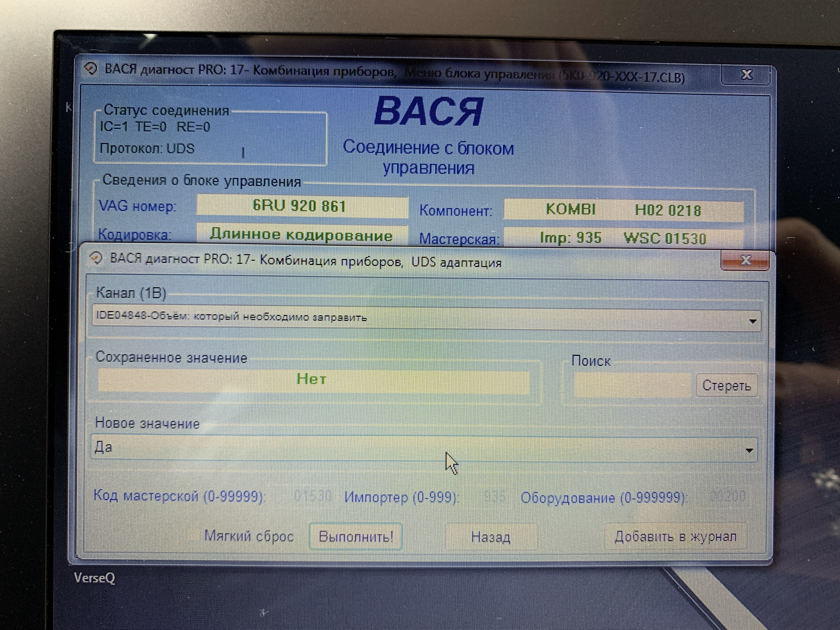Expand the Новое значение dropdown

point(423,448)
